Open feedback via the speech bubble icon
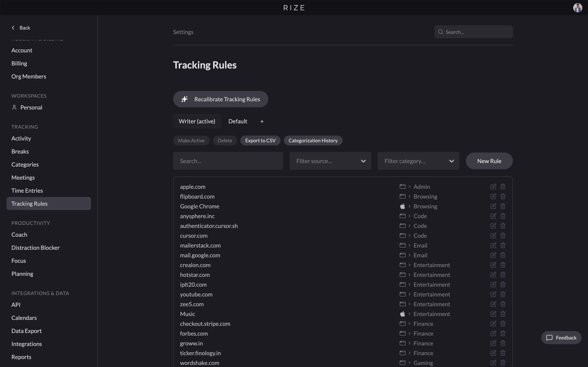 click(550, 337)
